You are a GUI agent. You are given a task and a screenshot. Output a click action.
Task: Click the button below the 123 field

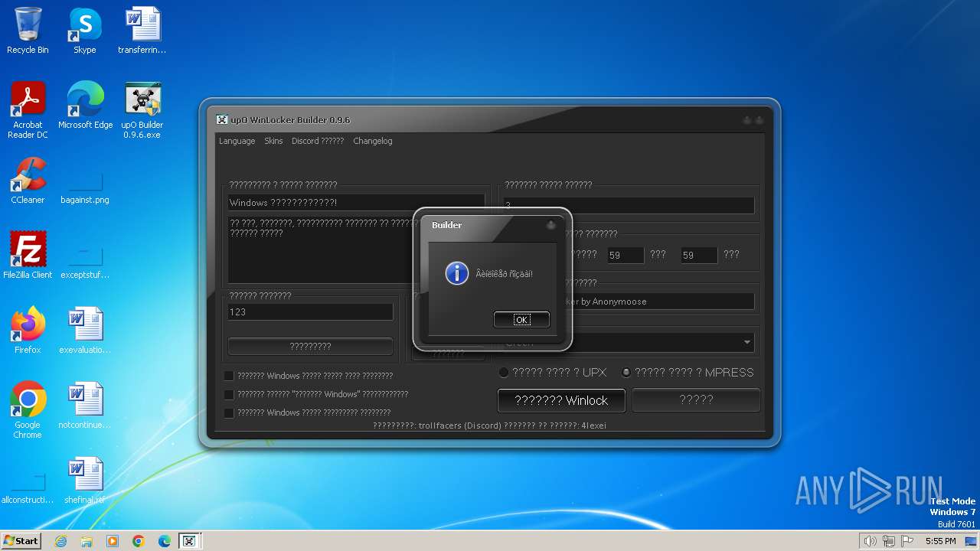[x=310, y=346]
